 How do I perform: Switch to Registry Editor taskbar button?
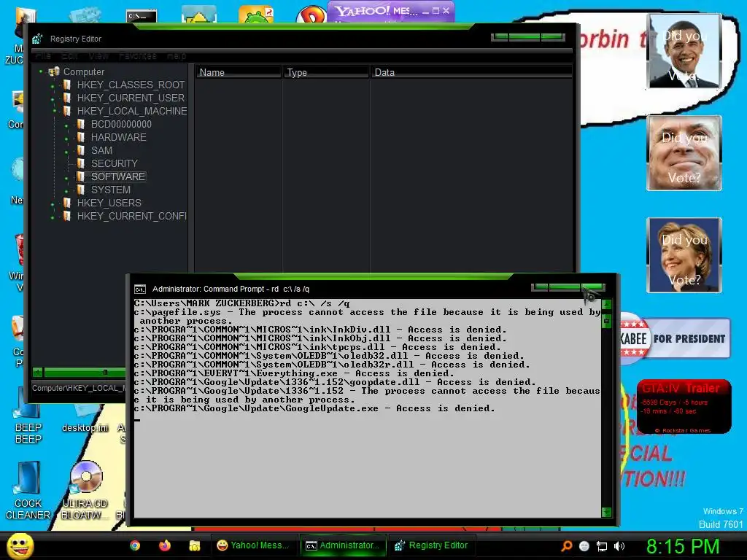433,545
